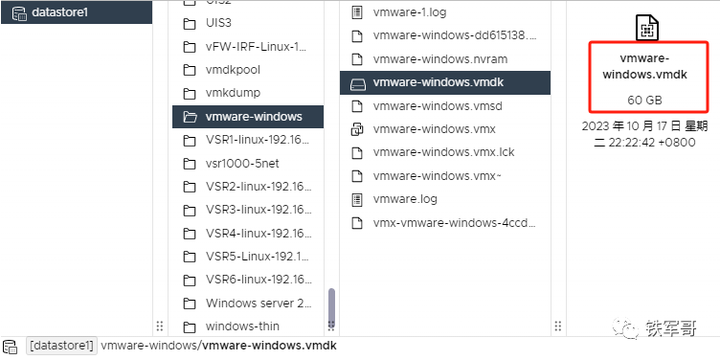Click the vmdk file preview icon in details

(x=647, y=27)
